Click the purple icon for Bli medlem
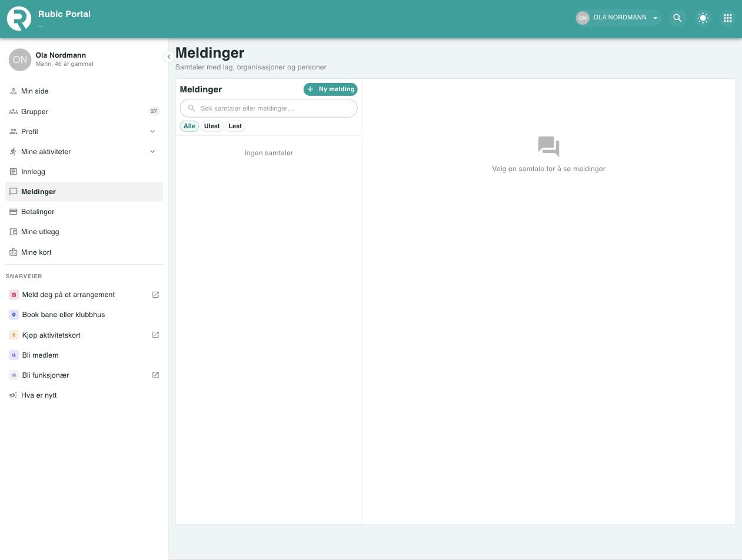Screen dimensions: 742x560 pyautogui.click(x=14, y=355)
